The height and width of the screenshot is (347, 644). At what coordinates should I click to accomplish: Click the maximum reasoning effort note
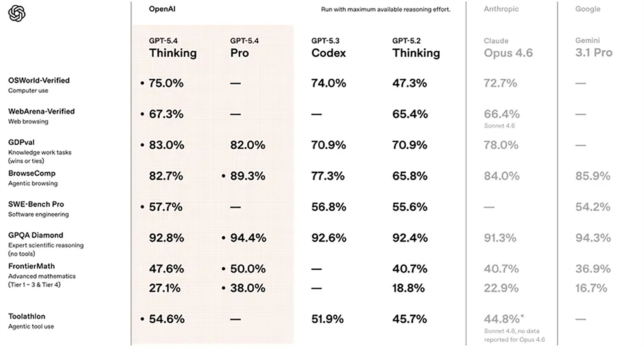tap(386, 10)
